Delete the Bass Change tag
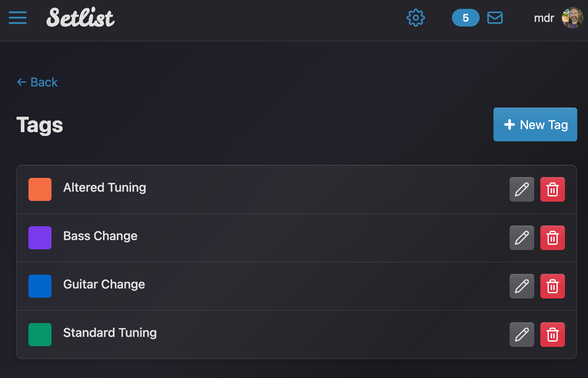588x378 pixels. click(552, 238)
